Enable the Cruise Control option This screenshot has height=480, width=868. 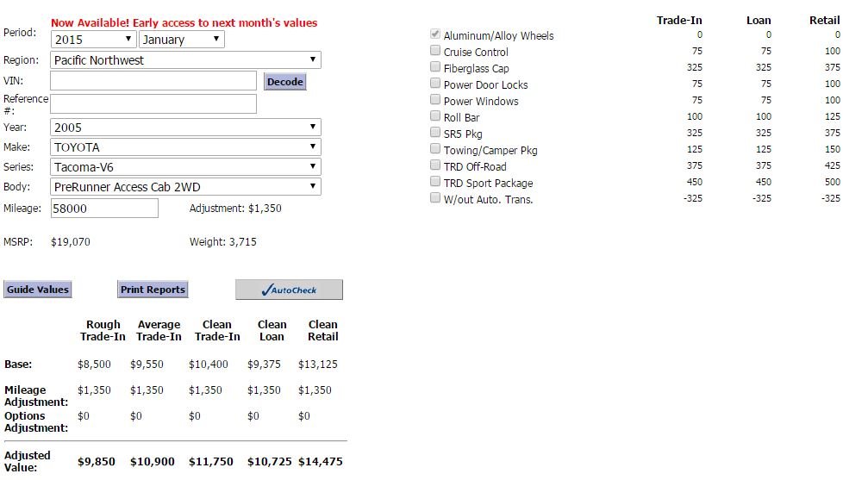(435, 51)
